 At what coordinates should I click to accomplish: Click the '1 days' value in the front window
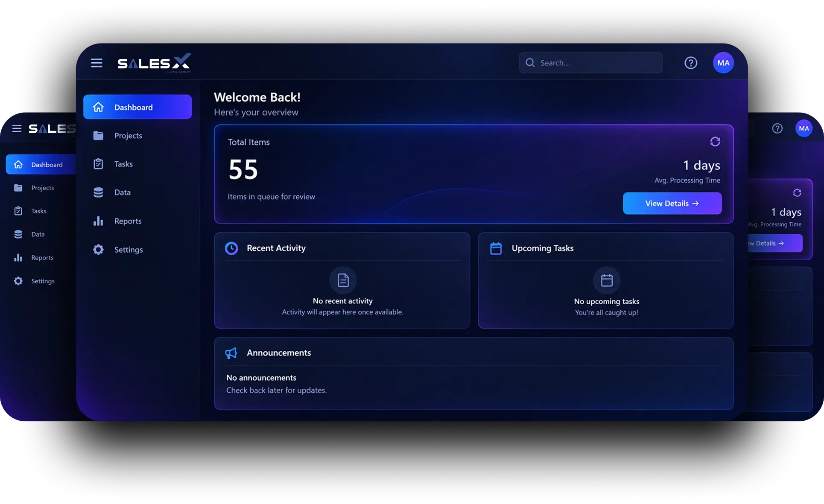click(701, 165)
